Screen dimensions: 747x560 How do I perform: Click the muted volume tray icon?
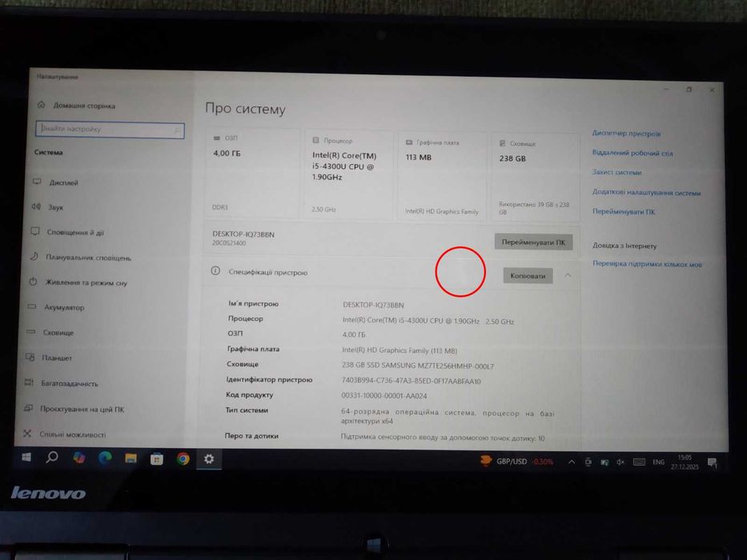point(620,462)
